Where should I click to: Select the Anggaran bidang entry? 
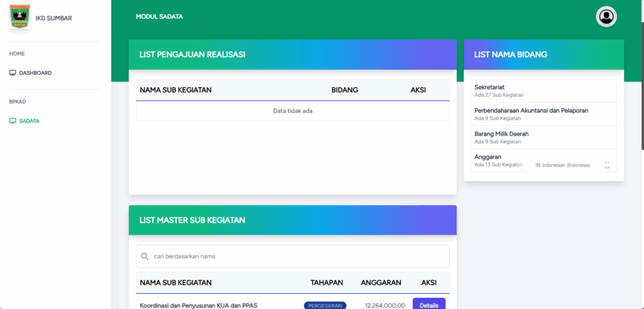point(543,160)
